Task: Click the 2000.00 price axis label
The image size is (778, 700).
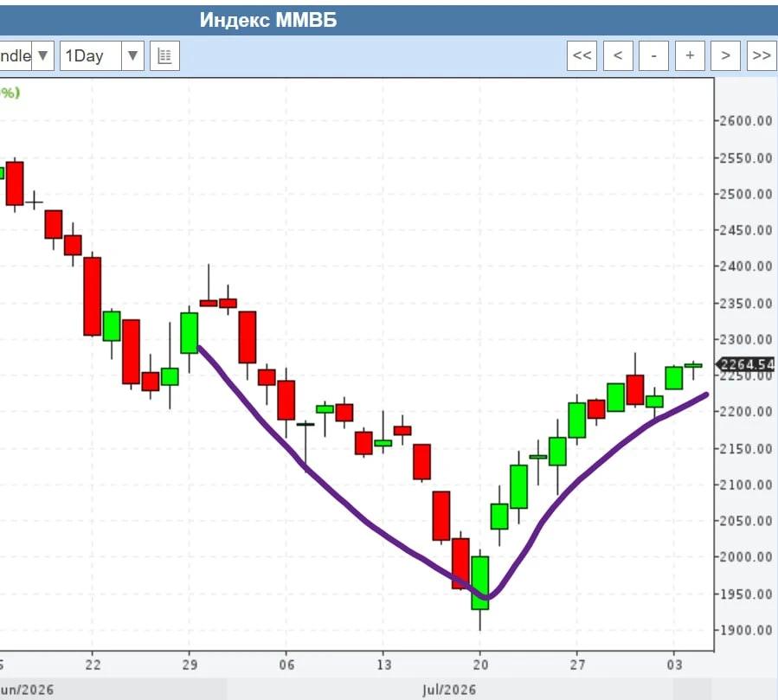Action: coord(746,557)
